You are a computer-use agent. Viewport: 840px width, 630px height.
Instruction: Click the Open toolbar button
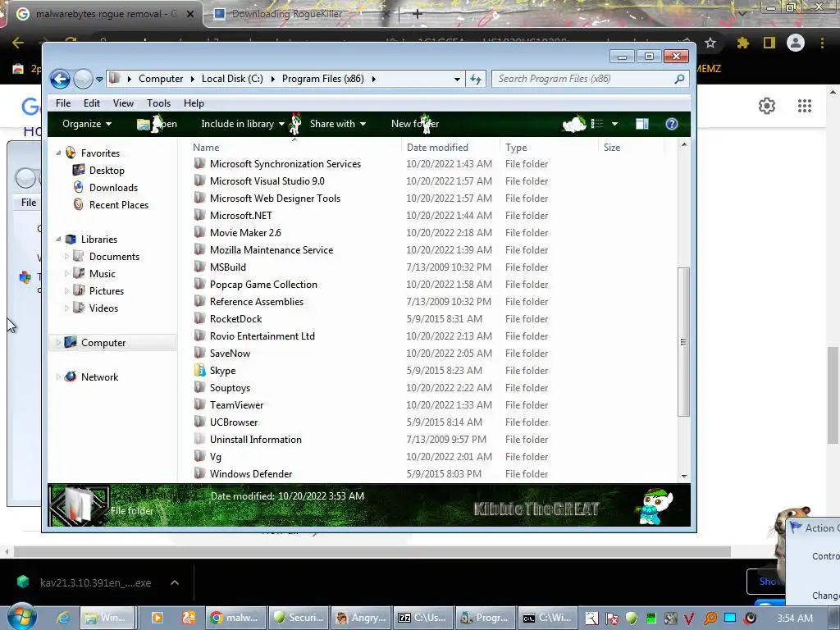coord(157,124)
